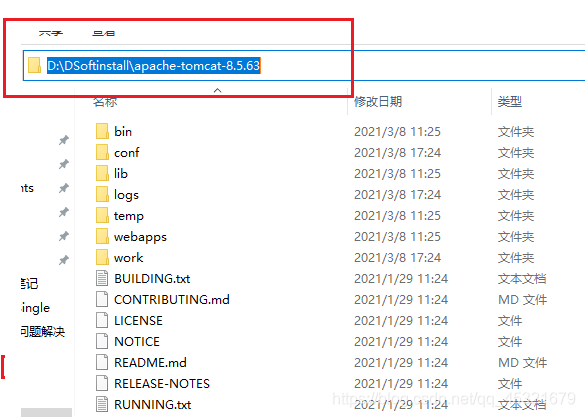
Task: Click the 文件夹 type of the webapps folder
Action: click(516, 237)
